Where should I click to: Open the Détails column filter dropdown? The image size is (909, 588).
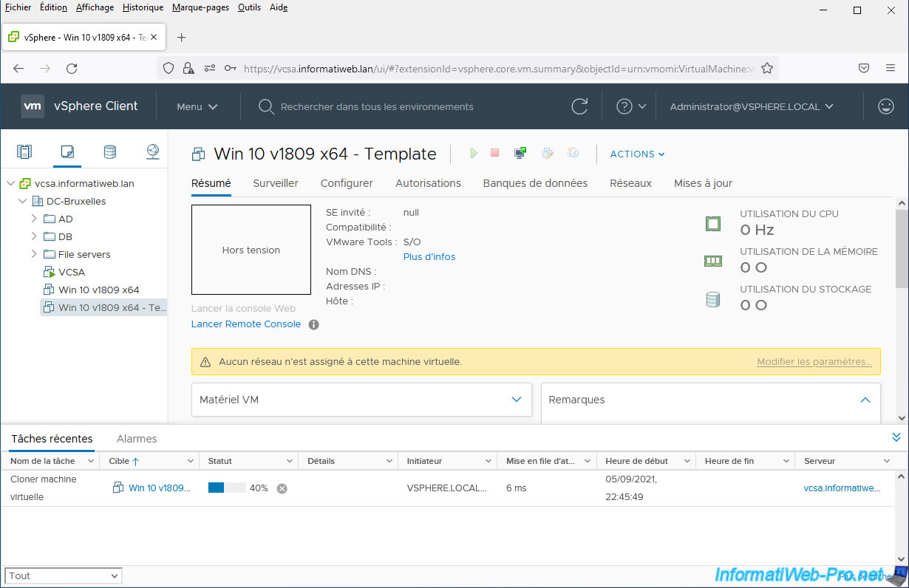pos(390,461)
